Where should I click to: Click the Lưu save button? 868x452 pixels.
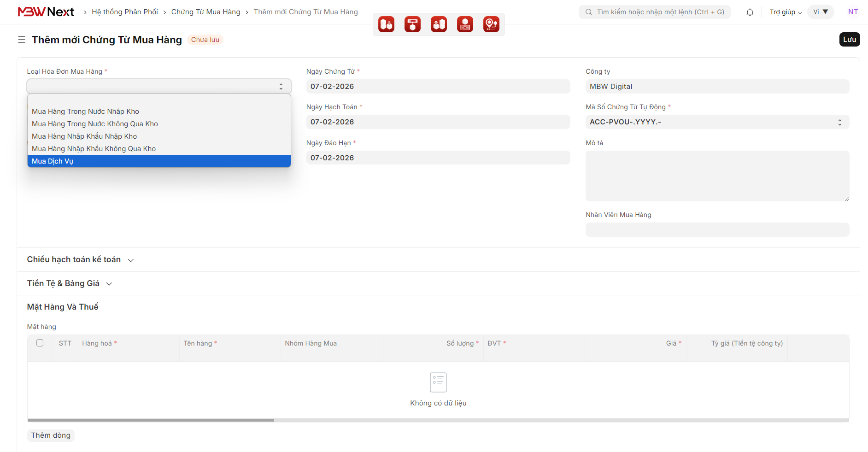click(x=849, y=40)
